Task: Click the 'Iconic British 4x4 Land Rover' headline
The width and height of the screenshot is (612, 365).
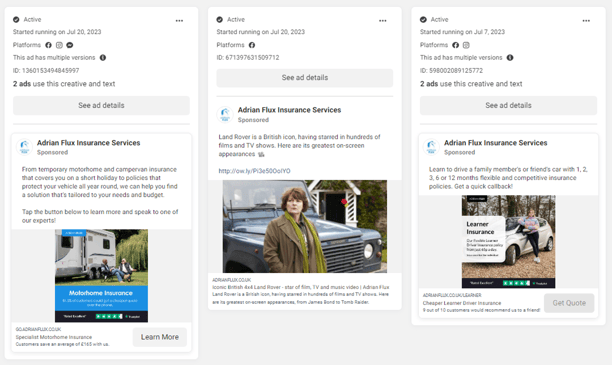Action: pyautogui.click(x=301, y=287)
